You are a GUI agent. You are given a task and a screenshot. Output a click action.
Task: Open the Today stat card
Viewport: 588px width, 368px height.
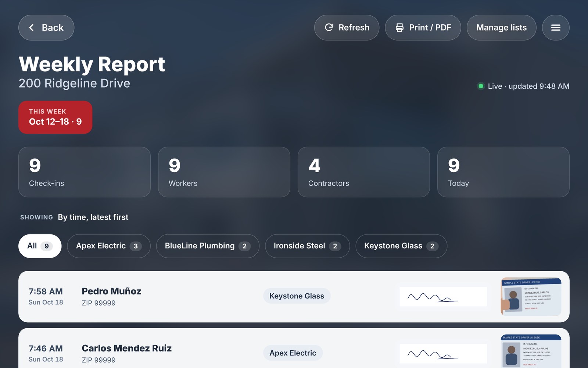503,172
